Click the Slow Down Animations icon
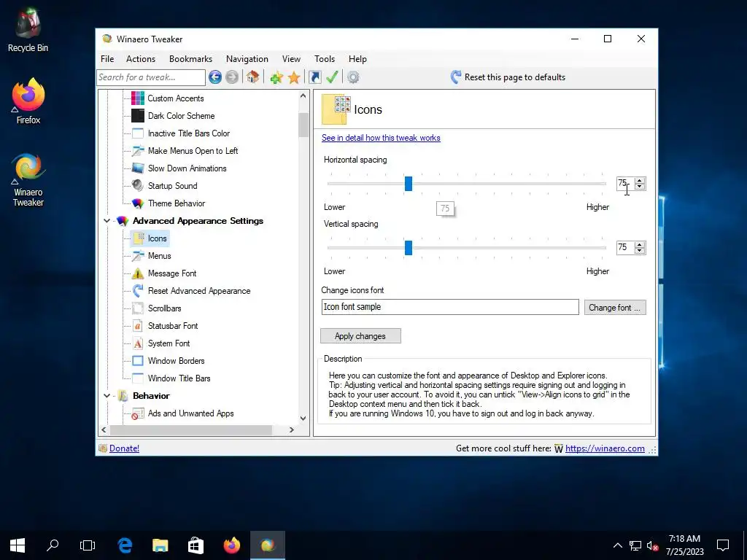 pyautogui.click(x=138, y=168)
